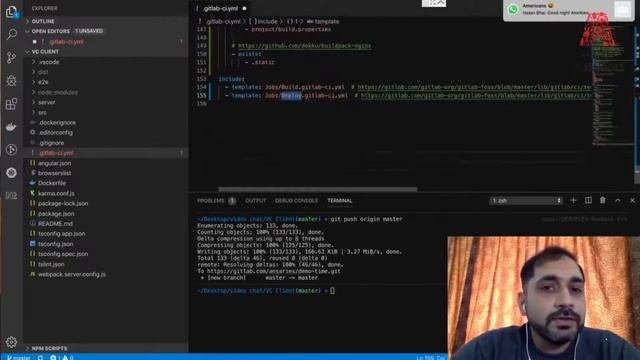Click line number 156 in the editor
Viewport: 640px width, 360px height.
[x=202, y=104]
